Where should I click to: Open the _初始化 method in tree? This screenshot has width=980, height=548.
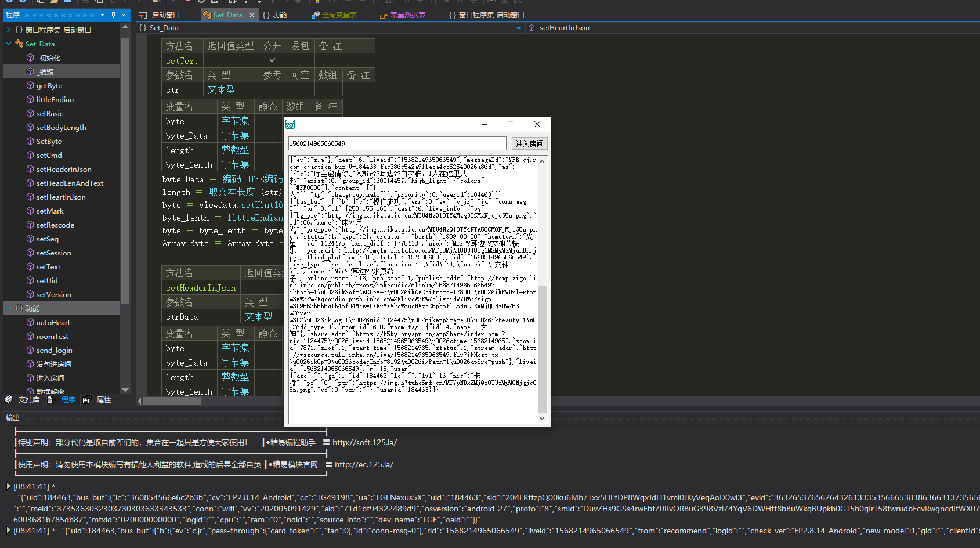[49, 58]
